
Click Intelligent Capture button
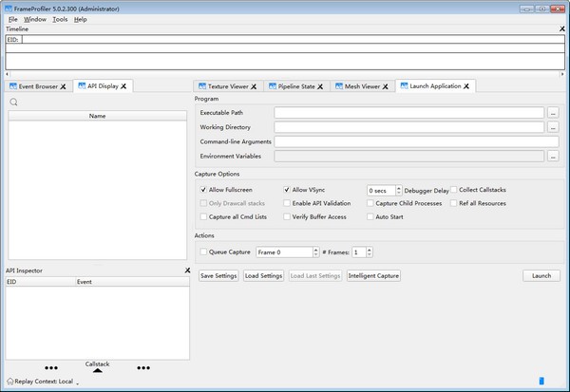(373, 276)
